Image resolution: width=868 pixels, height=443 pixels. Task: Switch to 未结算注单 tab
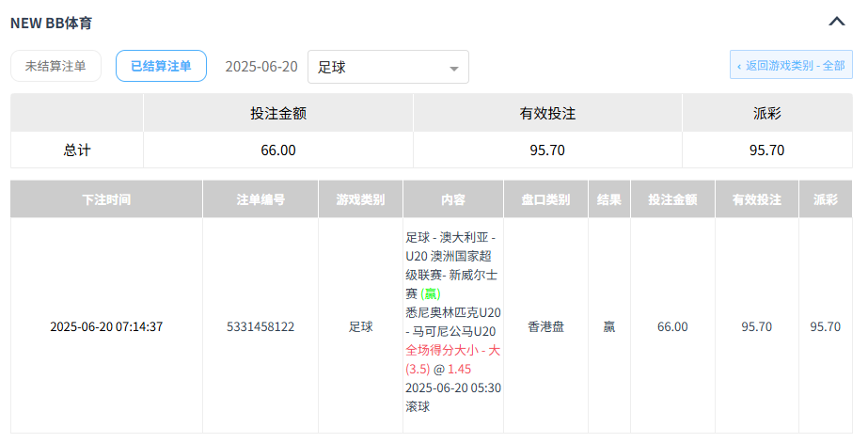55,66
